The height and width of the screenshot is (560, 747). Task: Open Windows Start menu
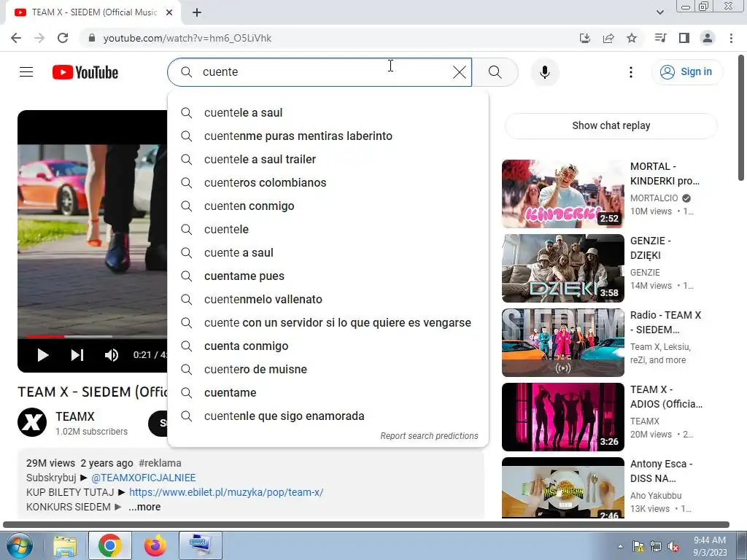click(x=20, y=545)
